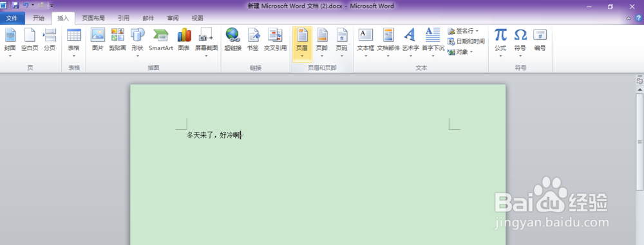Switch to the Mailings (邮件) tab

(148, 18)
